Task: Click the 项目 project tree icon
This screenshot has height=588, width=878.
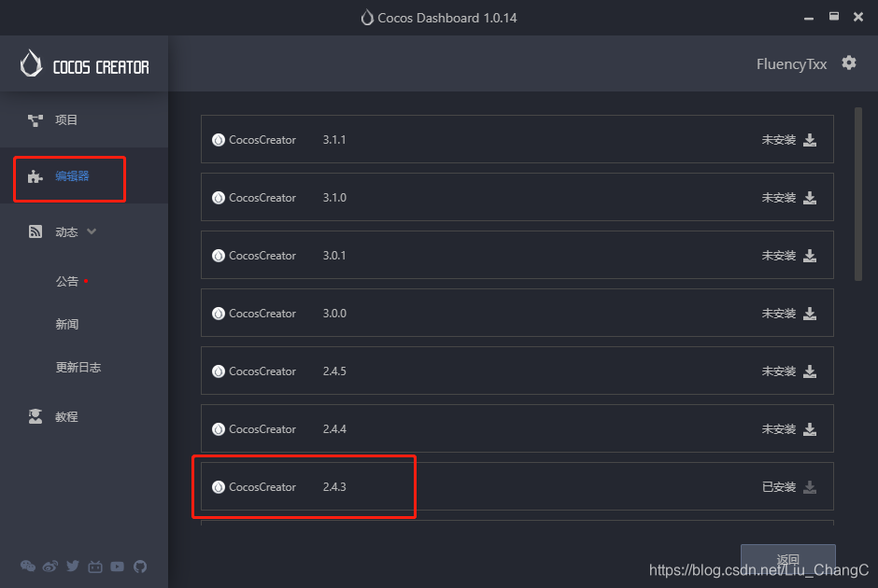Action: 35,120
